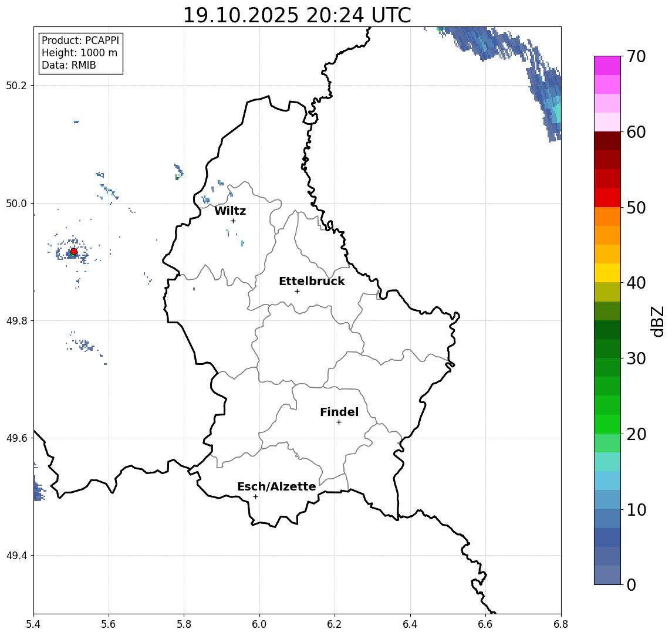This screenshot has height=636, width=672.
Task: Click the latitude axis label 49.6
Action: pos(16,438)
